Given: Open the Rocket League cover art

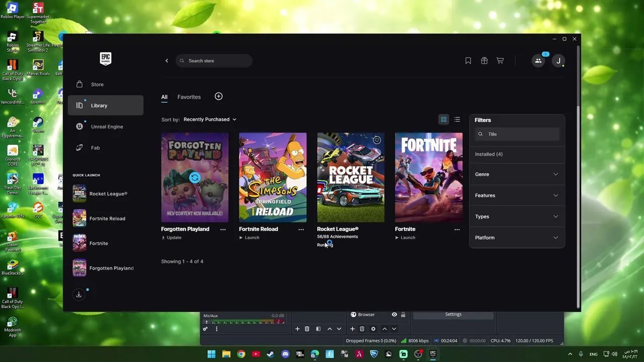Looking at the screenshot, I should pyautogui.click(x=351, y=177).
